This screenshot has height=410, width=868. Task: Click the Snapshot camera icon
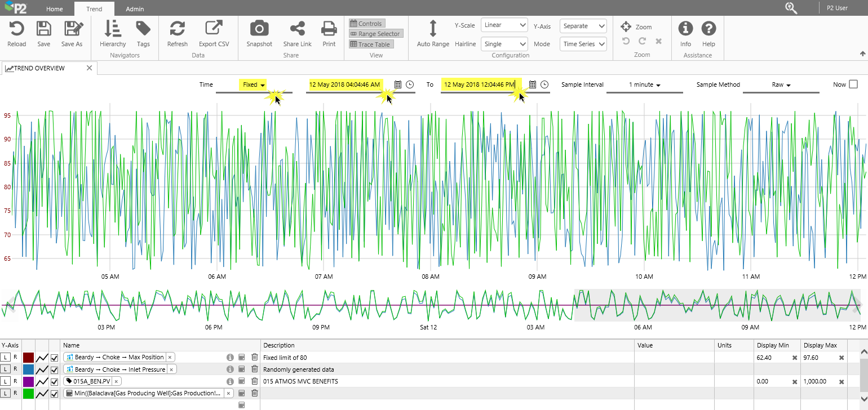[x=259, y=29]
